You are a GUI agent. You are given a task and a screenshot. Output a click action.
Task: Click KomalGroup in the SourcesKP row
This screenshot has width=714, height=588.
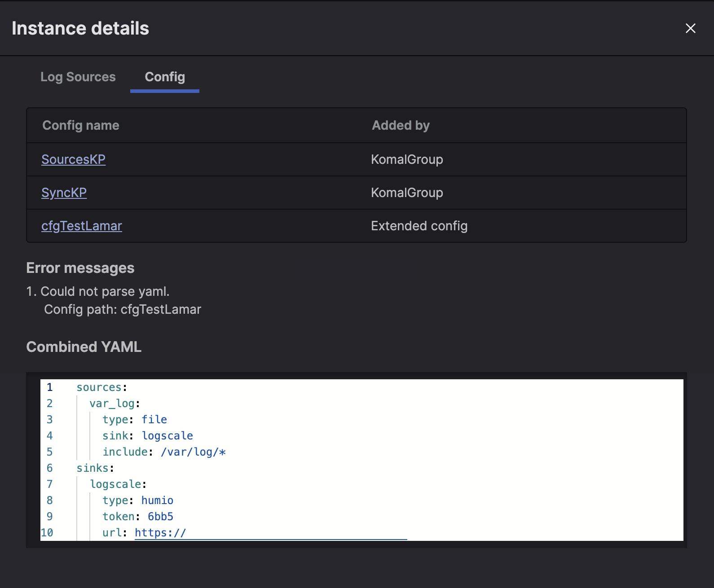point(407,159)
